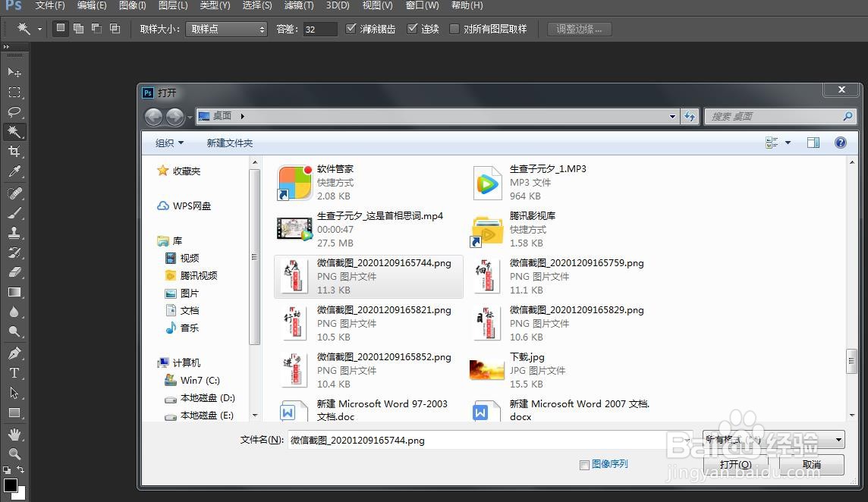Screen dimensions: 868x502
Task: Open the 图像(I) menu
Action: pyautogui.click(x=132, y=5)
